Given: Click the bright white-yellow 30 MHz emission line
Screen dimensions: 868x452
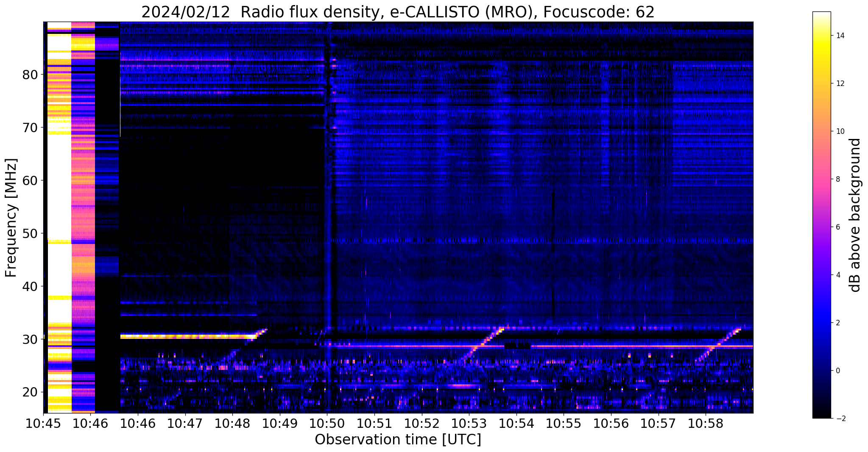Looking at the screenshot, I should (x=189, y=337).
